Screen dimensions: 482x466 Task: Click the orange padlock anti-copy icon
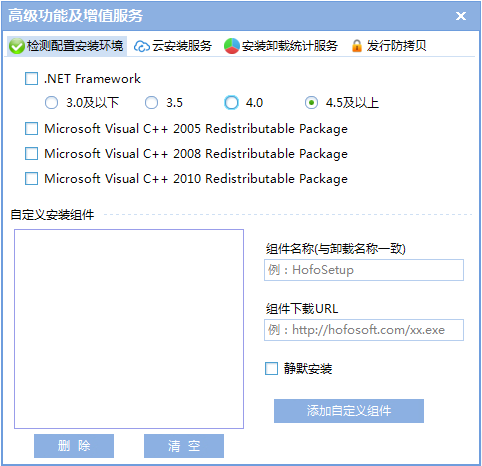(357, 46)
